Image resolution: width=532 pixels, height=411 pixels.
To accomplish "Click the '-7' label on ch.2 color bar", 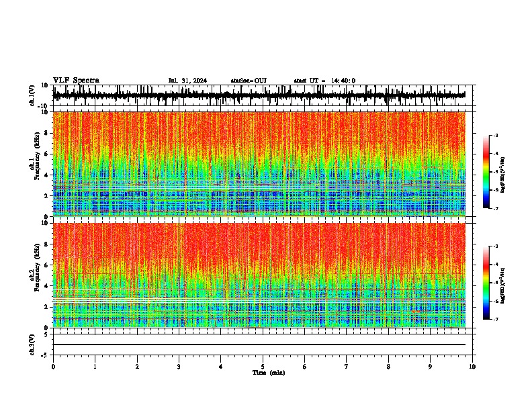I will pos(496,319).
